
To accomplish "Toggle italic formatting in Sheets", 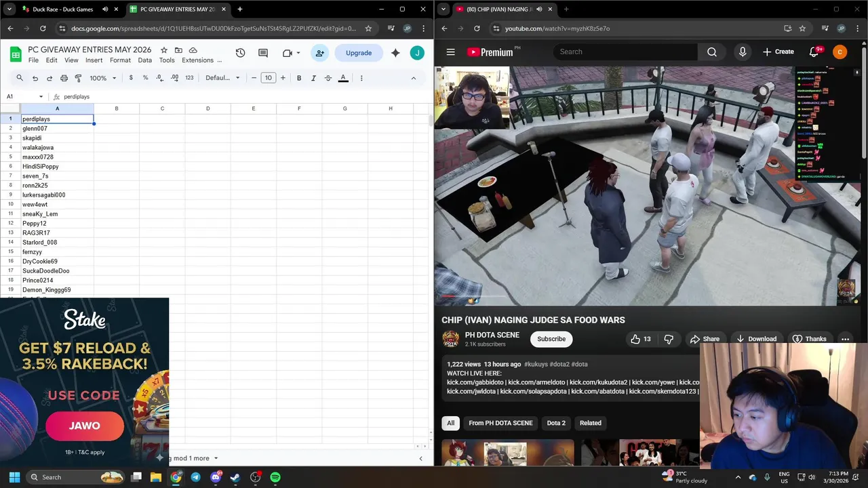I will [x=313, y=78].
